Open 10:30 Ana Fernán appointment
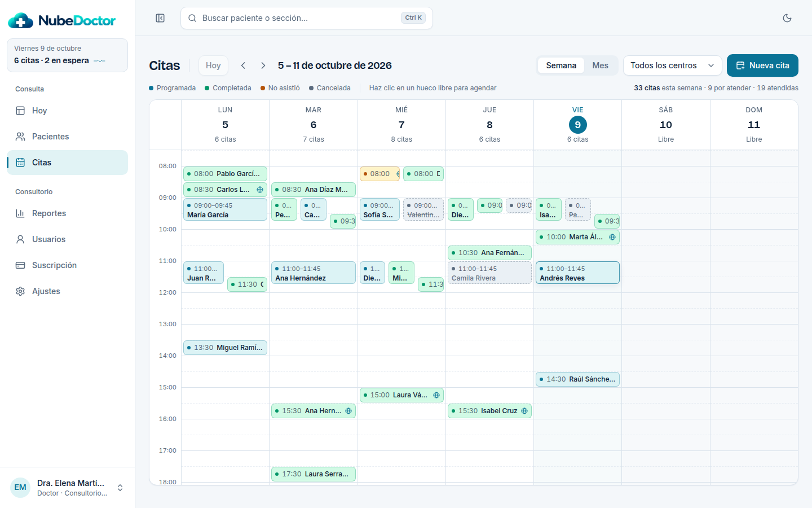Image resolution: width=812 pixels, height=508 pixels. coord(489,253)
